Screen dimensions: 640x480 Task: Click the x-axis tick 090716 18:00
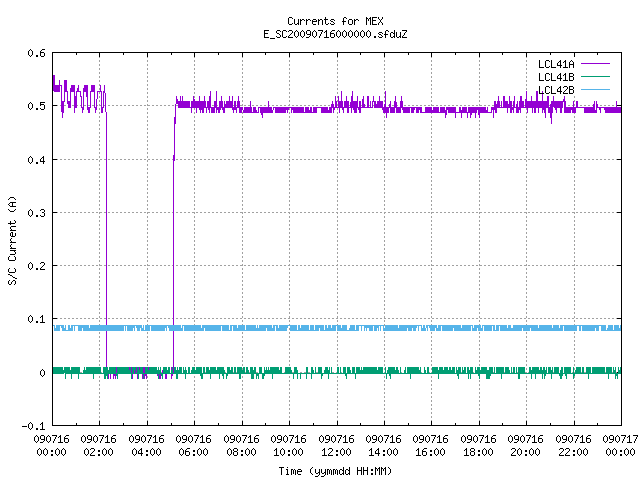(479, 446)
